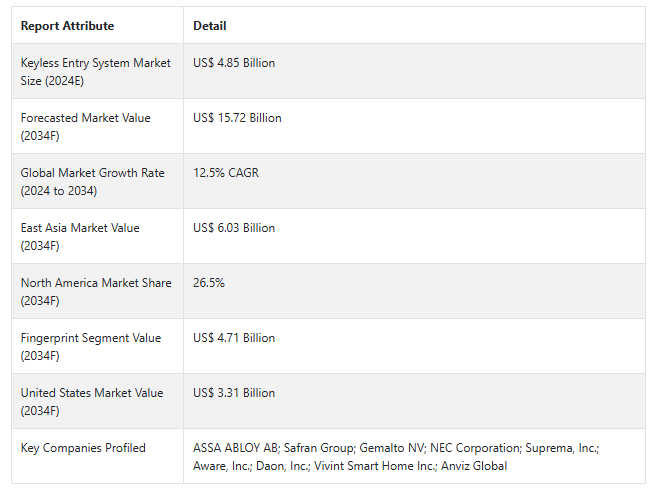The height and width of the screenshot is (492, 651).
Task: Click the US$ 3.31 Billion value
Action: [x=234, y=393]
